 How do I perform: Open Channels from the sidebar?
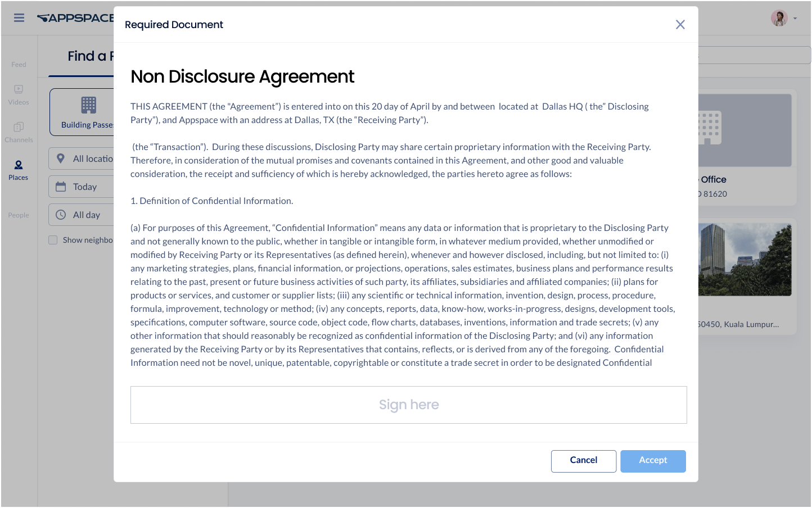point(19,132)
